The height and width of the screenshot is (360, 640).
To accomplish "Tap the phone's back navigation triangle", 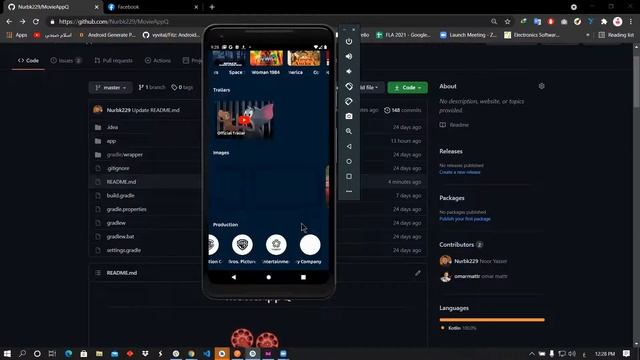I will tap(233, 277).
